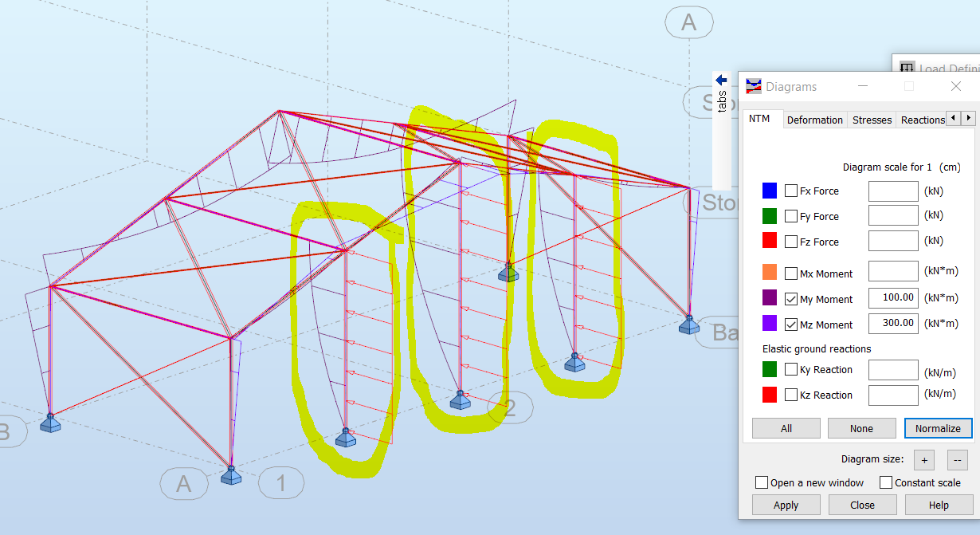
Task: Click the Normalize button
Action: click(938, 428)
